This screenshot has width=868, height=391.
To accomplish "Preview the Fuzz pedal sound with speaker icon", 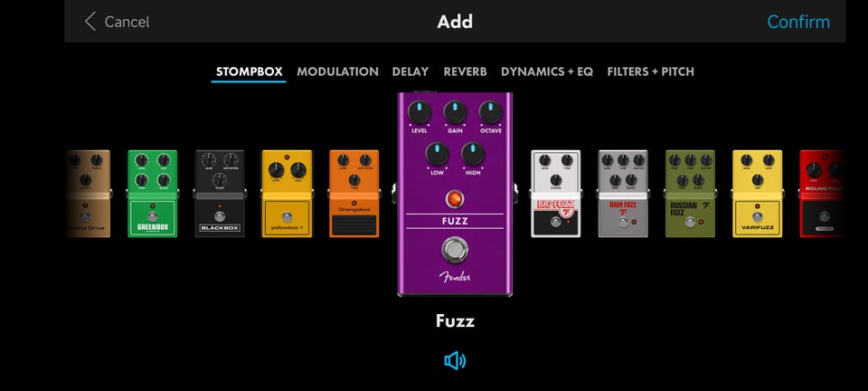I will pos(455,361).
